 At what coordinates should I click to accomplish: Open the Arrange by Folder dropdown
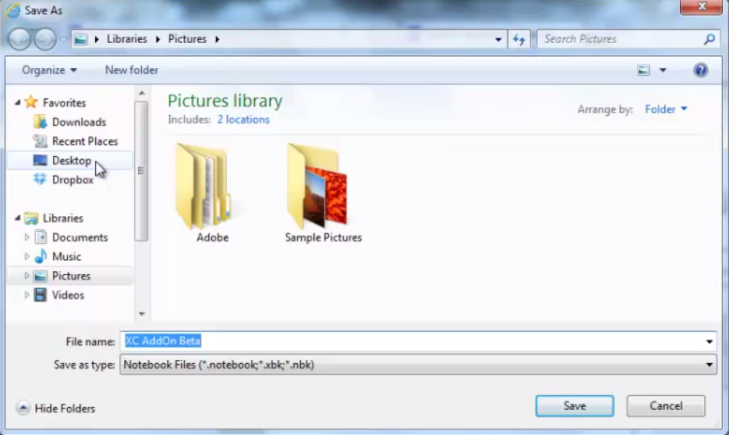pyautogui.click(x=666, y=110)
